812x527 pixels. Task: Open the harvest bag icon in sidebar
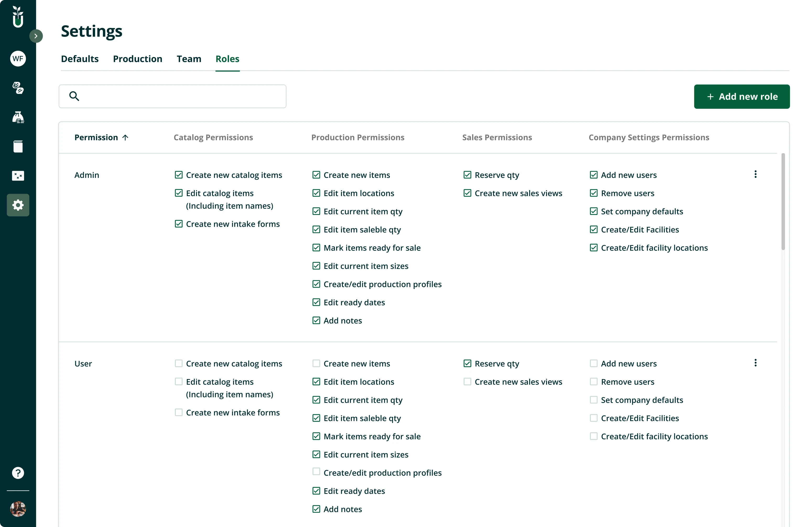(x=18, y=117)
